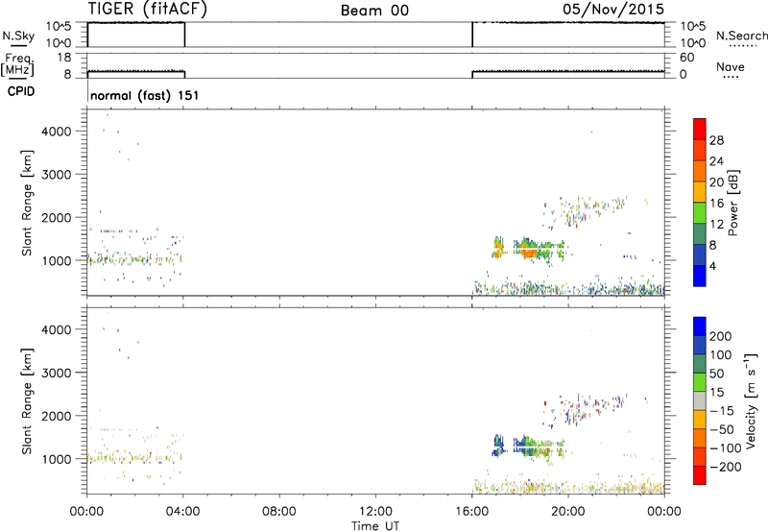Click the -100 label on velocity colorbar

tap(726, 448)
